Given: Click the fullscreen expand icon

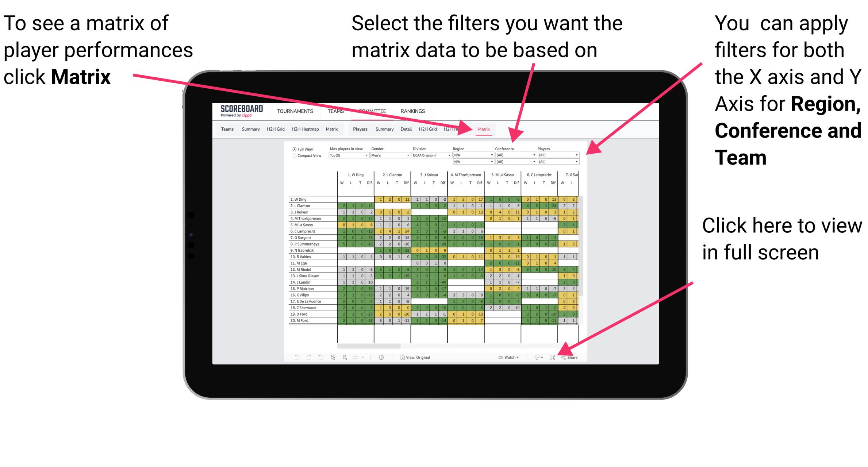Looking at the screenshot, I should click(x=553, y=357).
